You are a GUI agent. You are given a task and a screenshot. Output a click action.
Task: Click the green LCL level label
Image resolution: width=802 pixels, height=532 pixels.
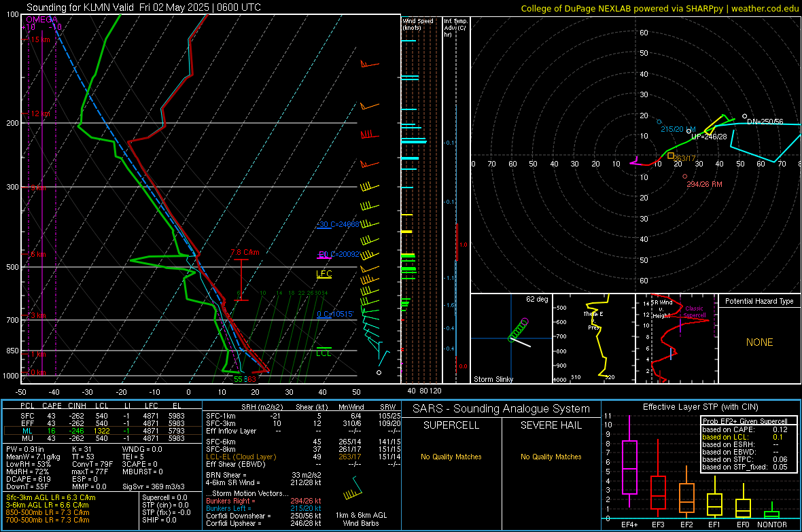point(324,353)
